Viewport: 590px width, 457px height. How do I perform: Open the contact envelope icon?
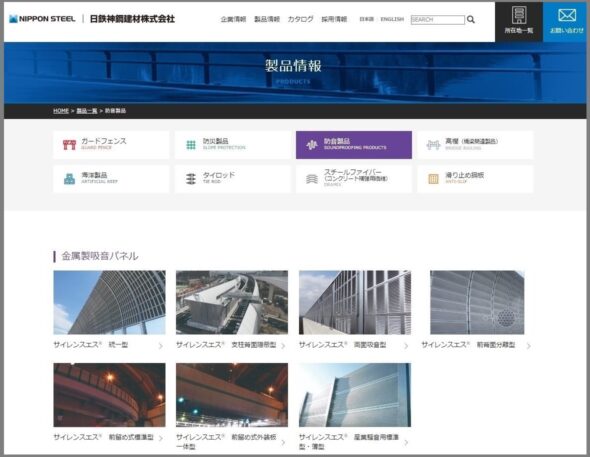pos(567,15)
